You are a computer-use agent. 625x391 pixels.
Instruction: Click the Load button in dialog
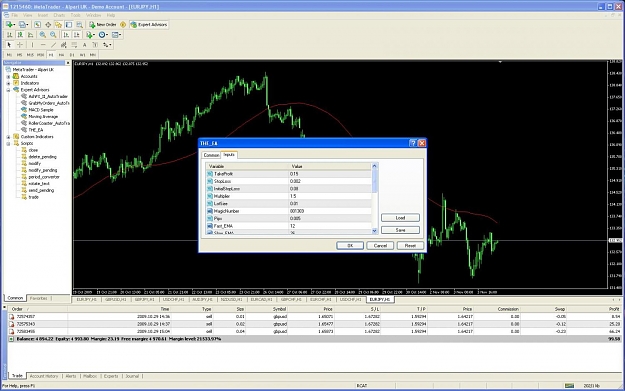(x=400, y=218)
